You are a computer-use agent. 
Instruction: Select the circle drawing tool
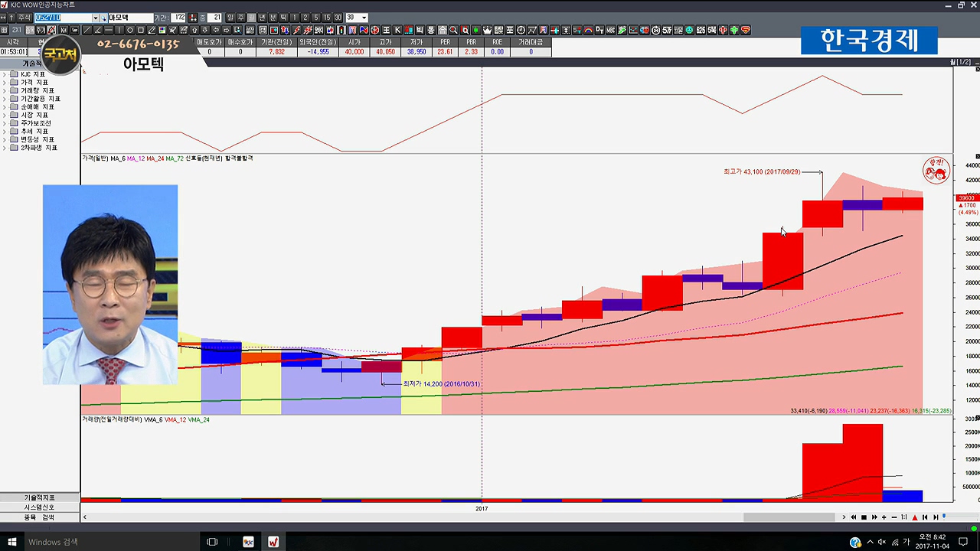coord(129,31)
